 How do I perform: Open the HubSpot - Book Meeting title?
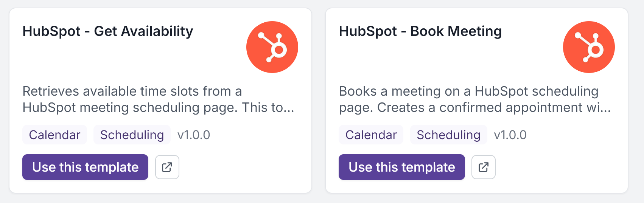tap(420, 31)
